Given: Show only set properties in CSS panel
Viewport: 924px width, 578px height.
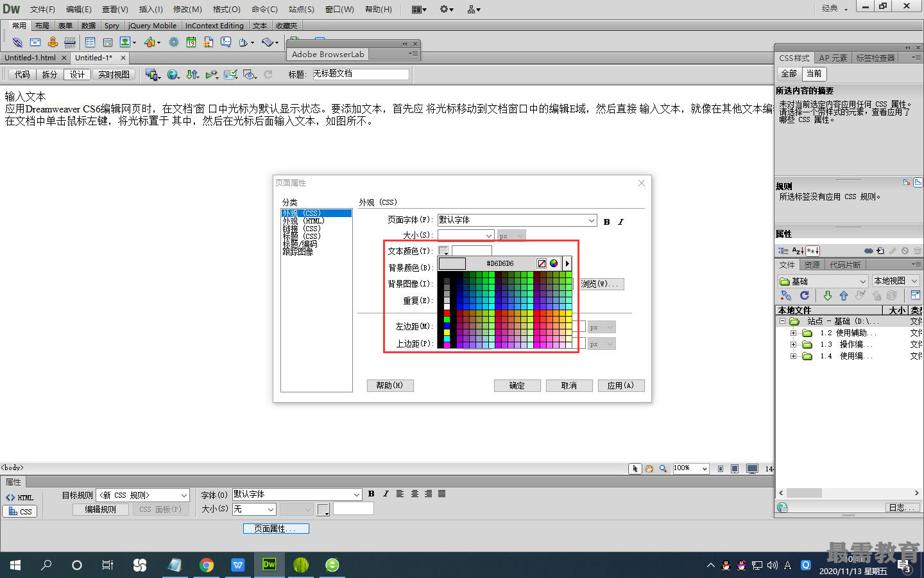Looking at the screenshot, I should pos(812,251).
